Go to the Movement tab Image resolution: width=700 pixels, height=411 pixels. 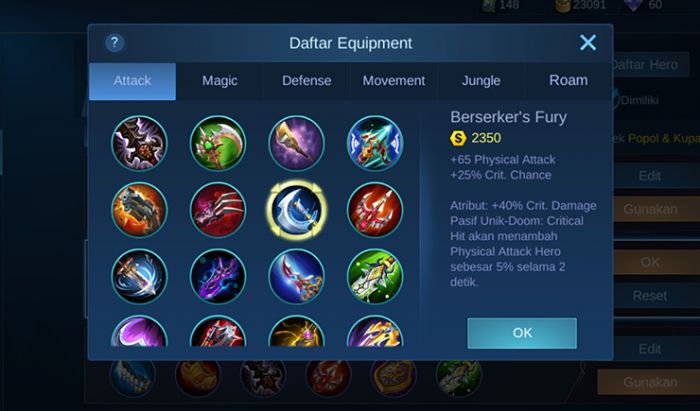[x=394, y=81]
